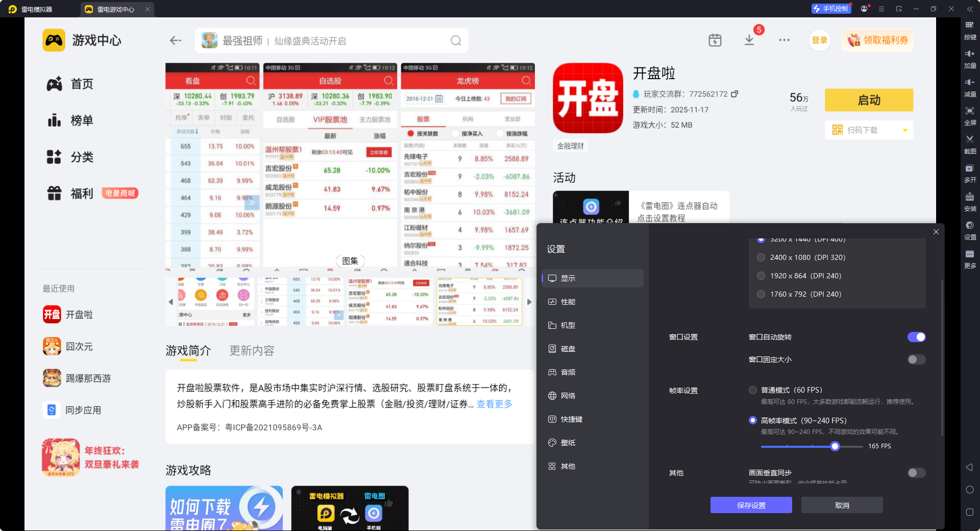Click the search field 最强祖师

tap(332, 40)
